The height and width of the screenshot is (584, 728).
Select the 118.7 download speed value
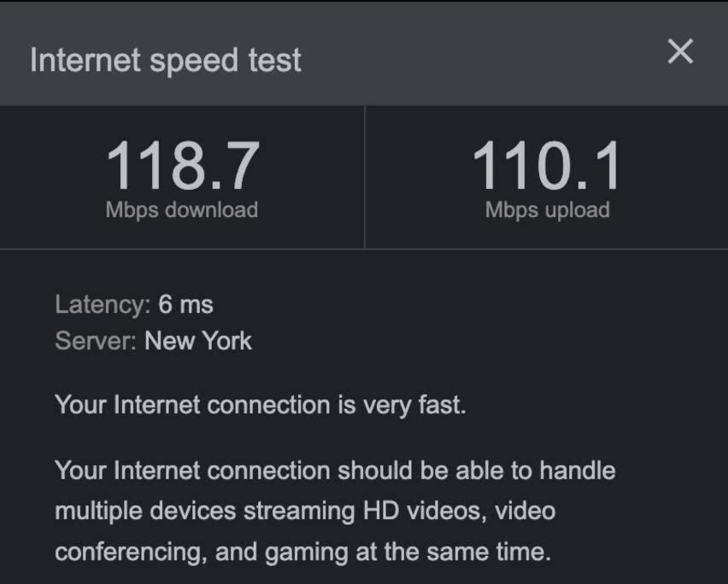[182, 166]
